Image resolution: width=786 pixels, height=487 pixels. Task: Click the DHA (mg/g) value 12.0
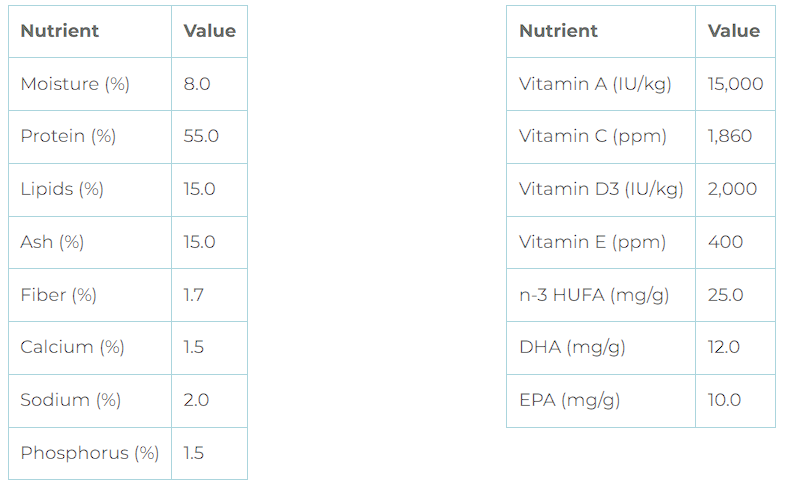724,347
